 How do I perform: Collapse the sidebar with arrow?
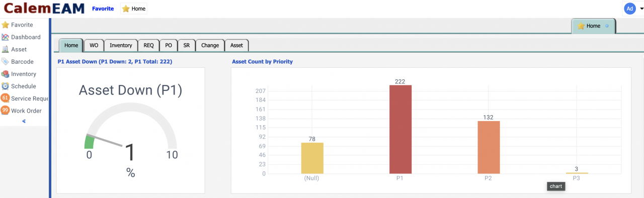coord(24,121)
